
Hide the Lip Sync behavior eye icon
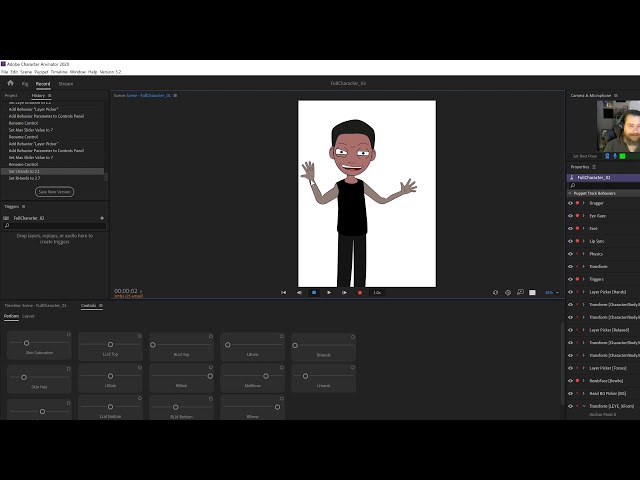[571, 241]
